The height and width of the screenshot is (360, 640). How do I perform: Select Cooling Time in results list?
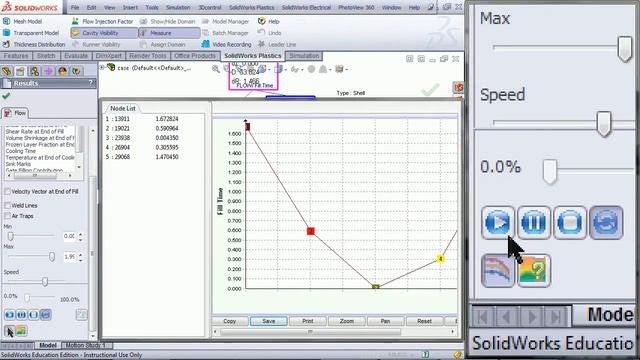(21, 151)
